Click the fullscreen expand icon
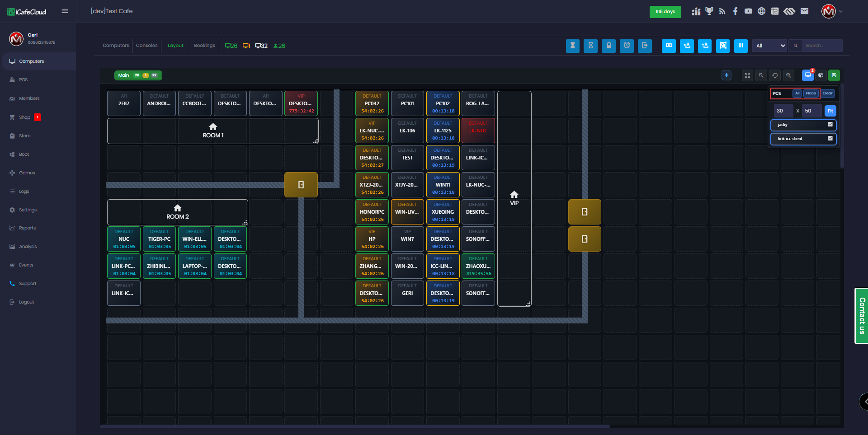Viewport: 868px width, 435px height. tap(748, 75)
